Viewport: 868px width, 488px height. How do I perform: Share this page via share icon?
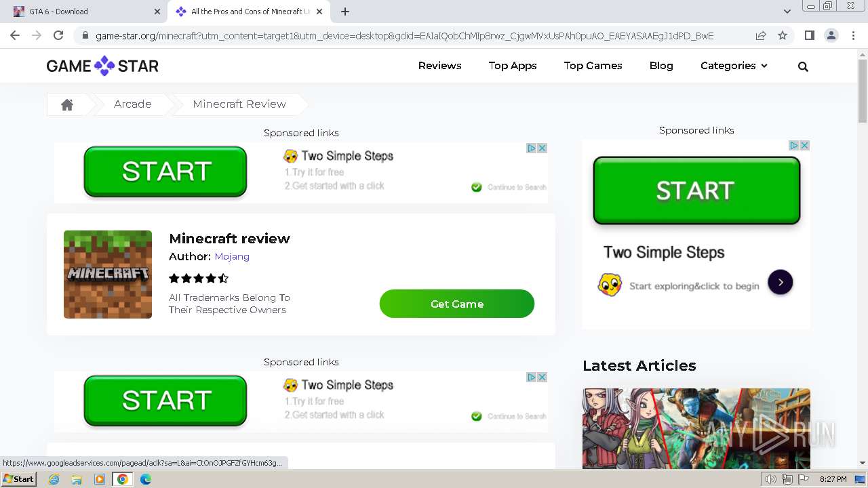pos(761,36)
